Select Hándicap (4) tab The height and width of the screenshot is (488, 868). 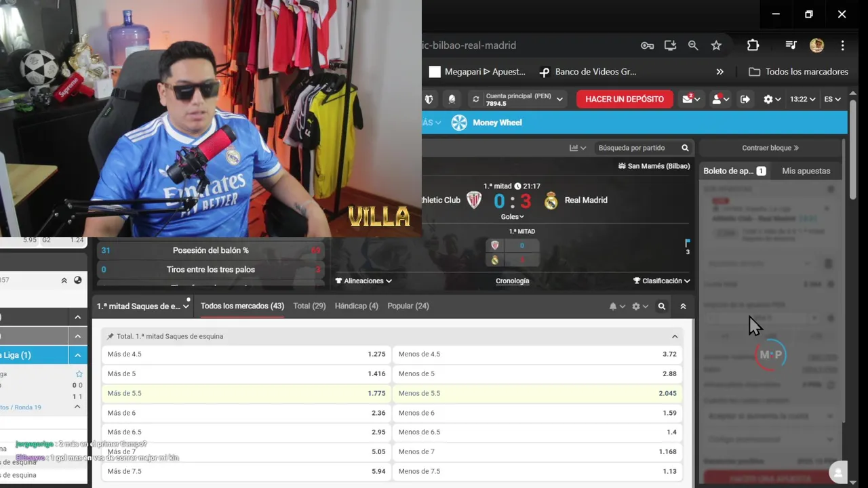(356, 306)
